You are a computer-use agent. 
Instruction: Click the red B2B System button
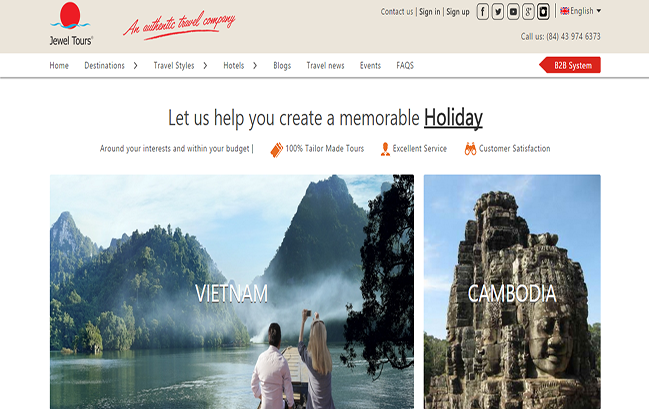[570, 65]
